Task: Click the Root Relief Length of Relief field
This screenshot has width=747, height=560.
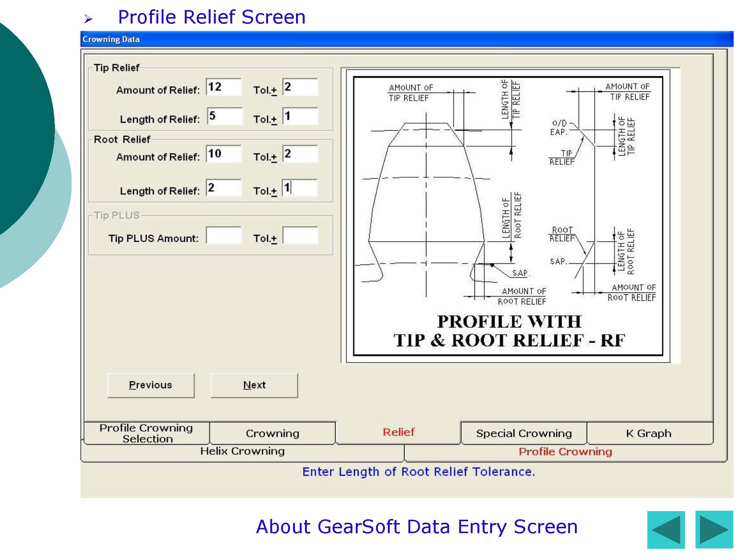Action: pos(224,188)
